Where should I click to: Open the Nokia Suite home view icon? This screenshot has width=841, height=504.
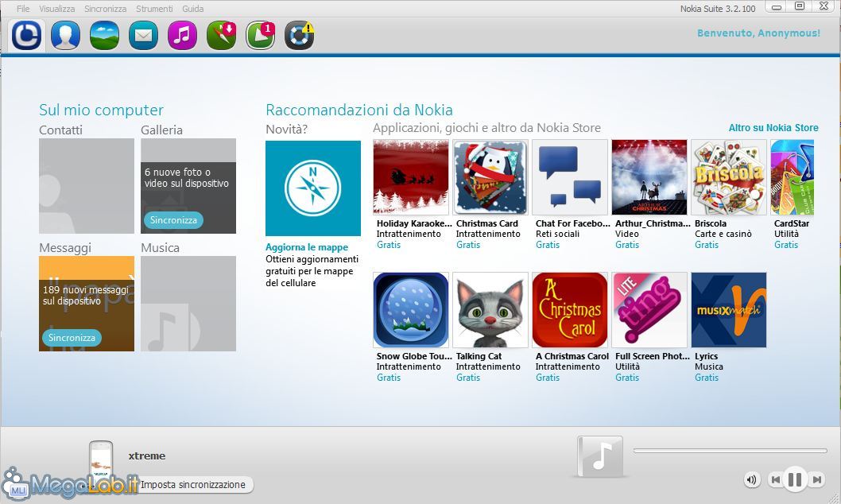click(27, 36)
